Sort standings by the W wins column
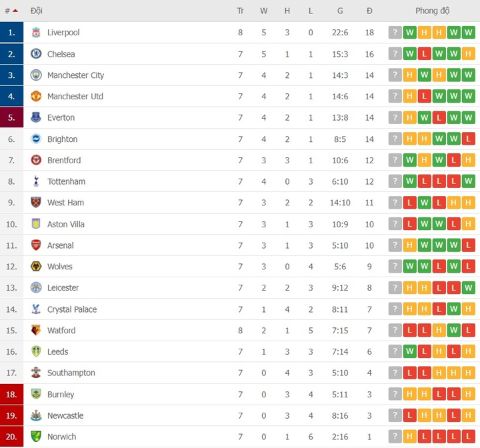Screen dimensions: 480x448 point(263,11)
